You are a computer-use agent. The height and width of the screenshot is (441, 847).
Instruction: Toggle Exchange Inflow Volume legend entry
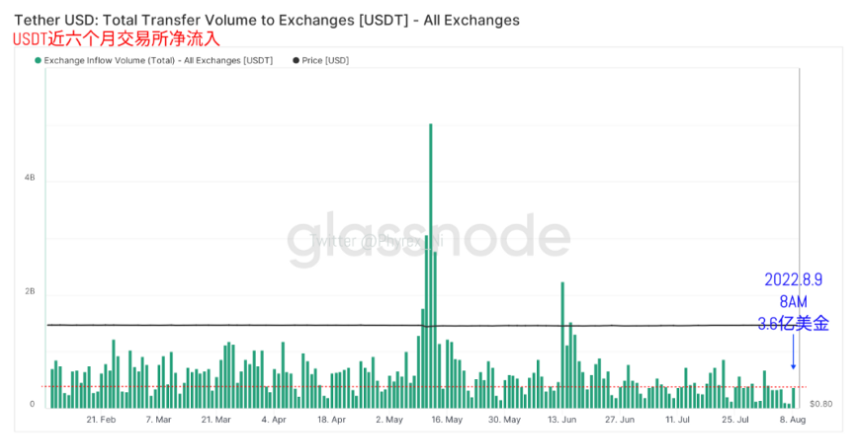pos(154,61)
